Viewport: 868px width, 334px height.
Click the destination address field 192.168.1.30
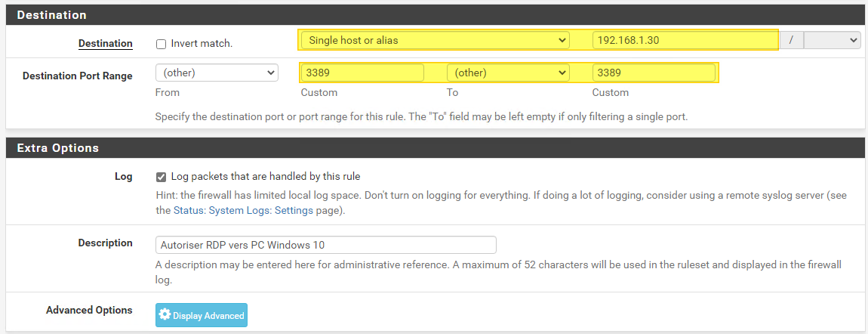click(684, 40)
